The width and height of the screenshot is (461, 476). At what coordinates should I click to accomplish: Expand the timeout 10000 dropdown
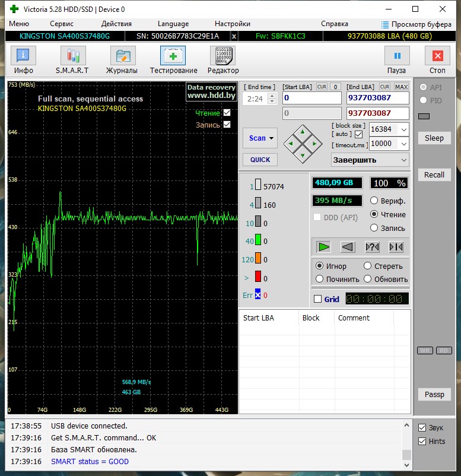404,144
